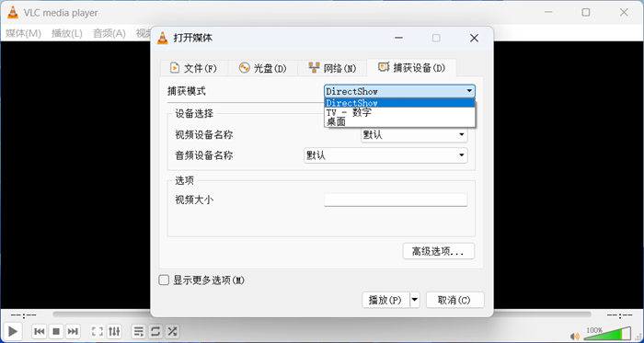Choose TV - 数字 capture mode
This screenshot has height=343, width=644.
(399, 112)
